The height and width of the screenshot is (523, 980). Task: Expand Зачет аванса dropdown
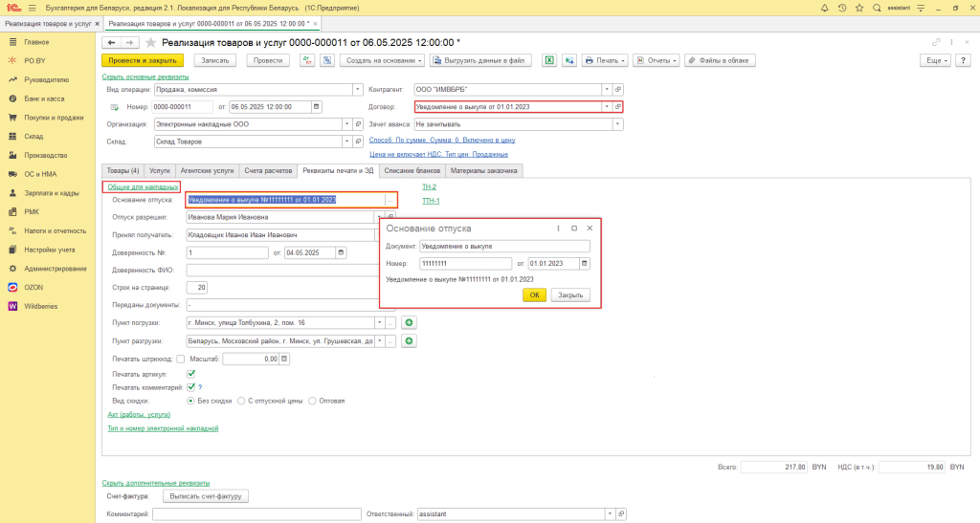[x=617, y=124]
